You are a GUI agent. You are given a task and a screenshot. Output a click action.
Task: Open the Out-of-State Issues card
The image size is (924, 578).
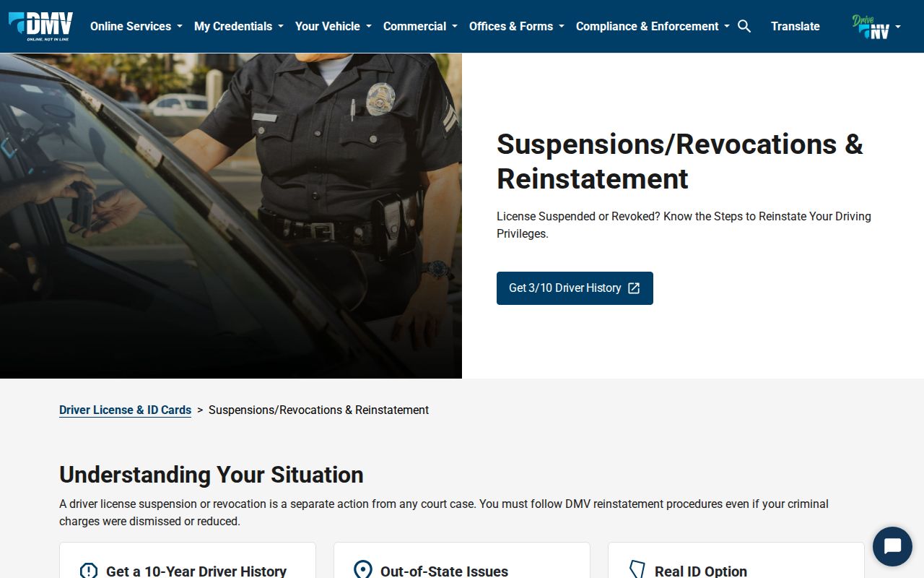[462, 561]
